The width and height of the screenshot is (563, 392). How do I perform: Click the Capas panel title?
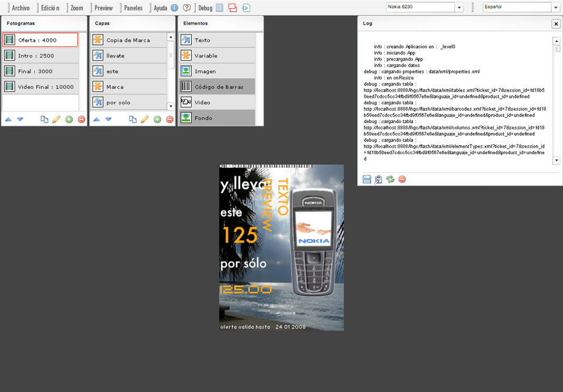point(102,23)
